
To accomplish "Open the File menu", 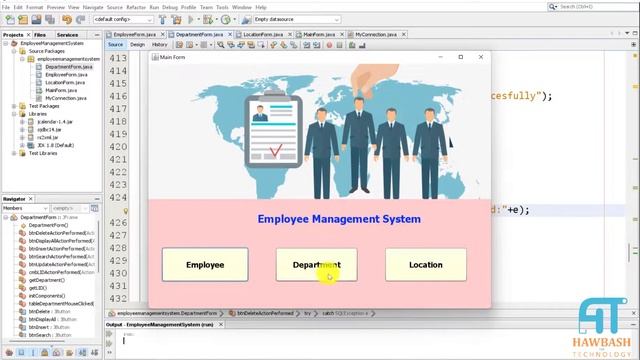I will tap(6, 7).
